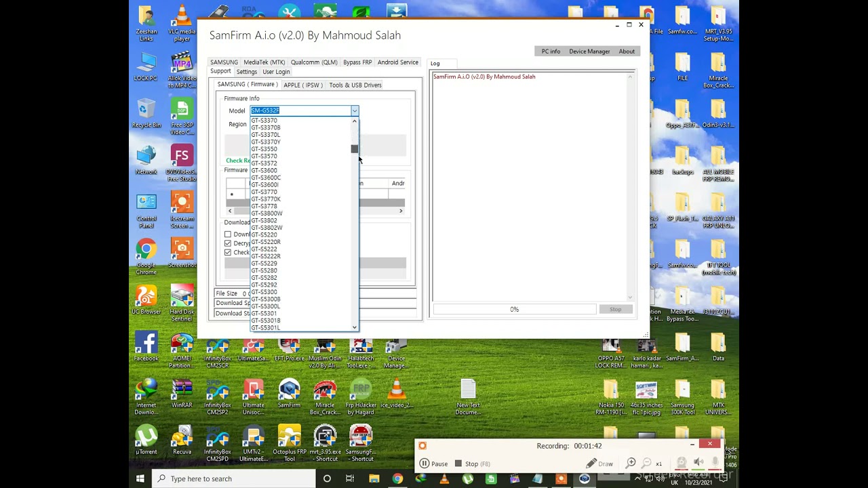Open InfinityBox CM2SCR desktop icon
Image resolution: width=868 pixels, height=488 pixels.
[x=218, y=350]
